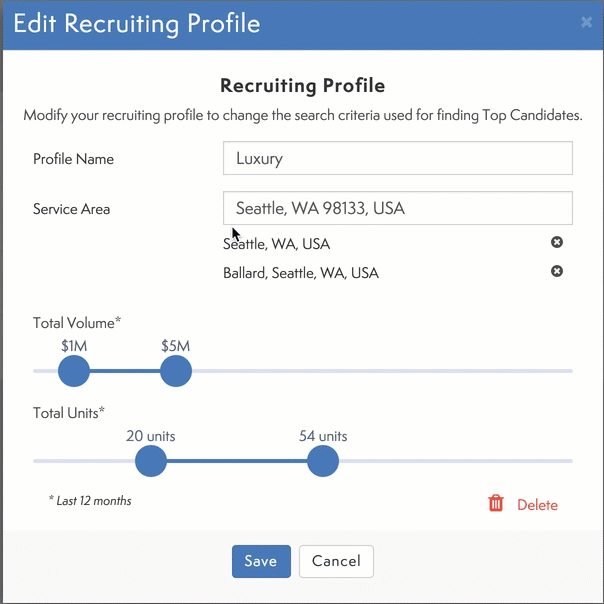Select the 54 units slider handle
Viewport: 604px width, 604px height.
pos(323,461)
